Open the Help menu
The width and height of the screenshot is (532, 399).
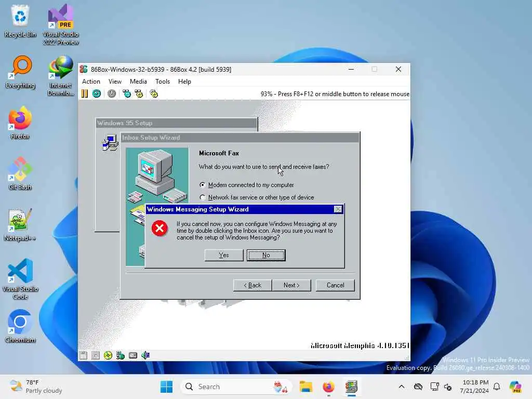pyautogui.click(x=184, y=82)
